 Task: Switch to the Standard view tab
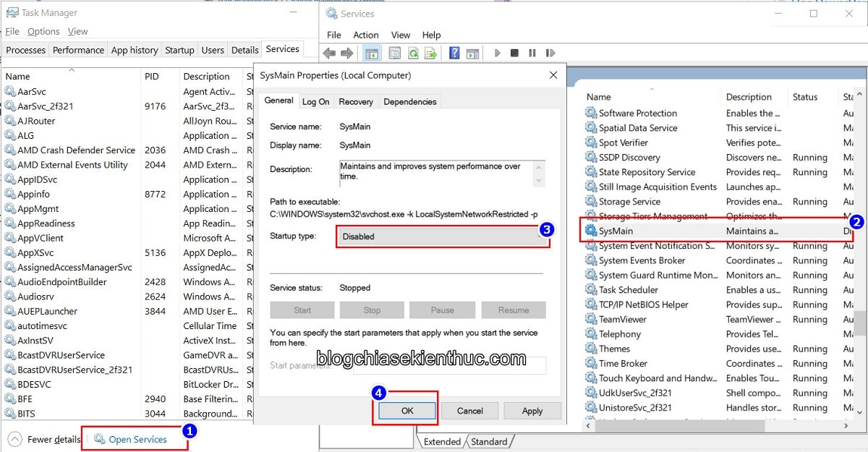[489, 442]
